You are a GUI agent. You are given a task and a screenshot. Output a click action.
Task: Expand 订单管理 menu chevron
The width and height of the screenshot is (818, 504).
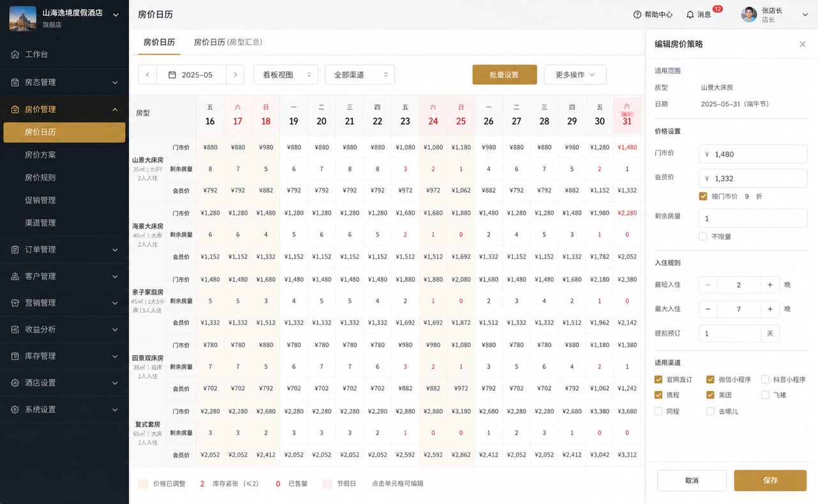(115, 250)
